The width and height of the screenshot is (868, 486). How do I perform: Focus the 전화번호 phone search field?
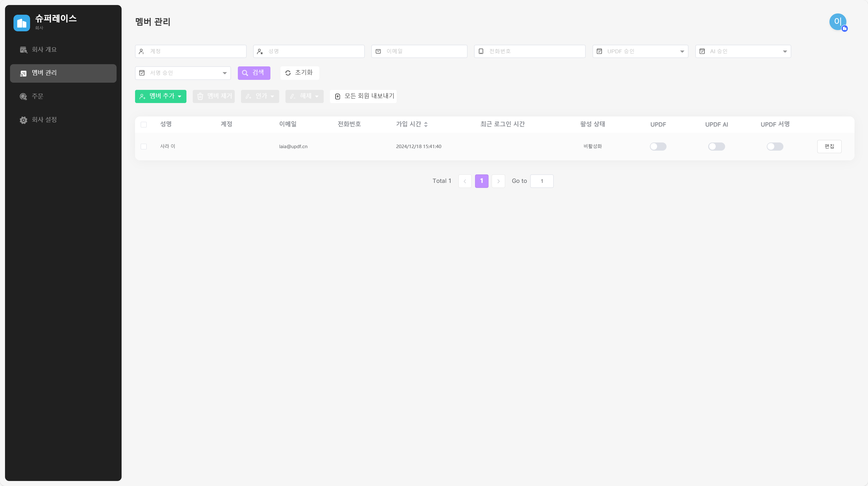coord(530,51)
